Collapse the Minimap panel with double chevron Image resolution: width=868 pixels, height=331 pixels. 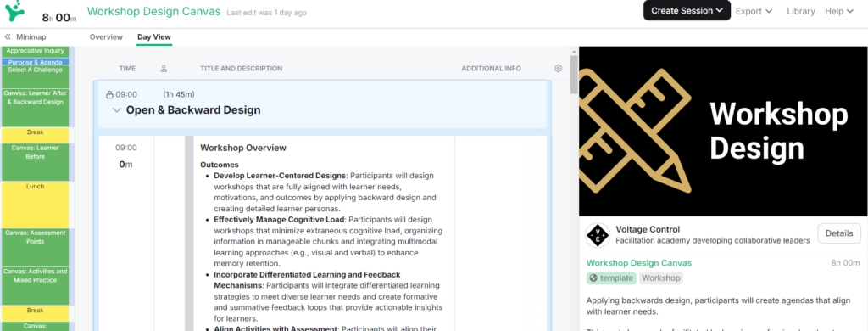pyautogui.click(x=8, y=37)
